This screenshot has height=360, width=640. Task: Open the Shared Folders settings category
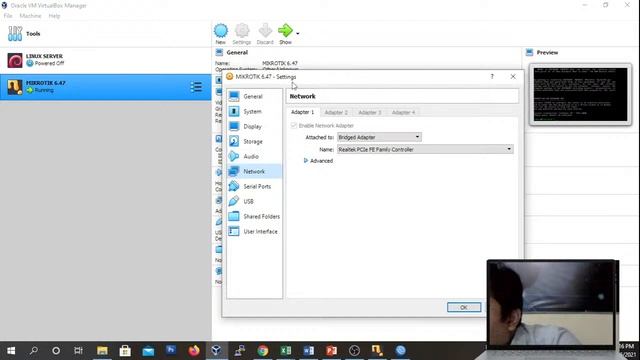pos(254,216)
